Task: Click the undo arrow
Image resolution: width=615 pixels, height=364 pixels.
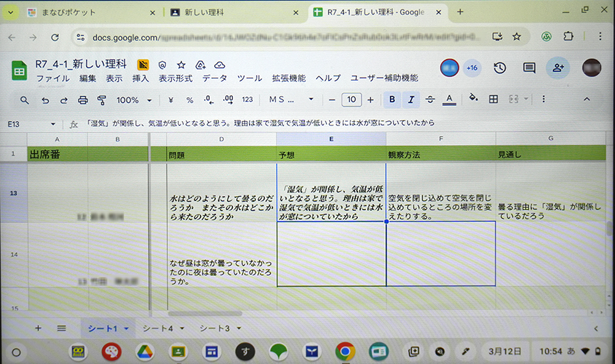Action: click(x=45, y=100)
